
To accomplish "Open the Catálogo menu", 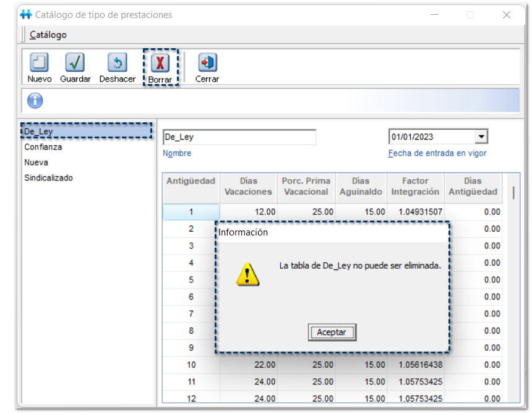I will [x=48, y=35].
